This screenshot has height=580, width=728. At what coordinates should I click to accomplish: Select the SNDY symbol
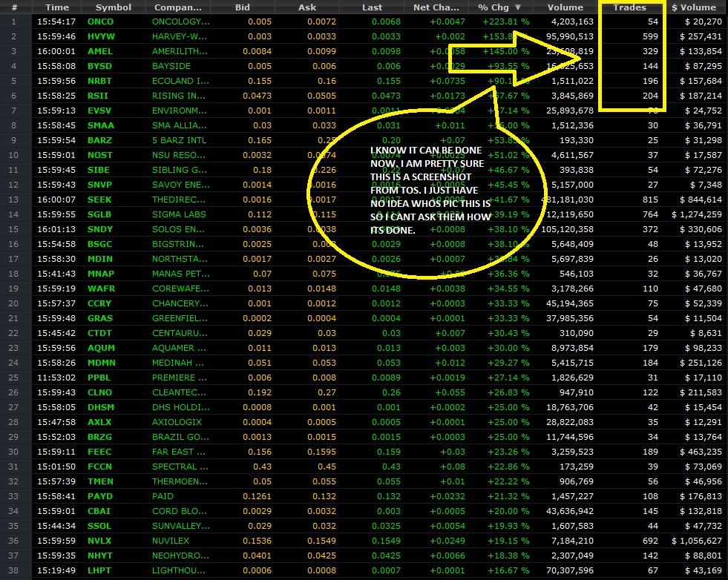(100, 229)
